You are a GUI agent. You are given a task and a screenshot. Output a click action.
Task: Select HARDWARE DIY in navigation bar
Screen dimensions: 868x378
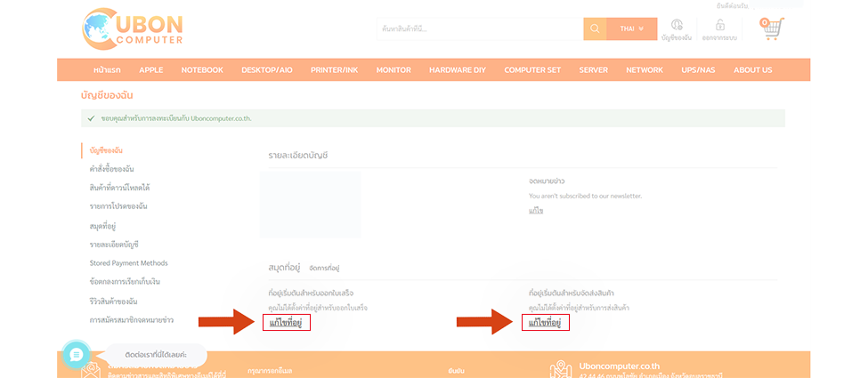[458, 70]
